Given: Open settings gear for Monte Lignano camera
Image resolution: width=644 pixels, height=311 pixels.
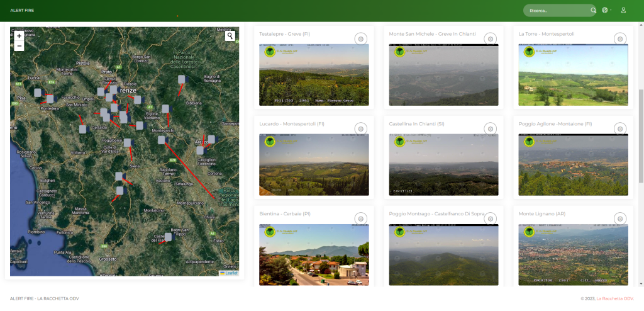Looking at the screenshot, I should 620,219.
